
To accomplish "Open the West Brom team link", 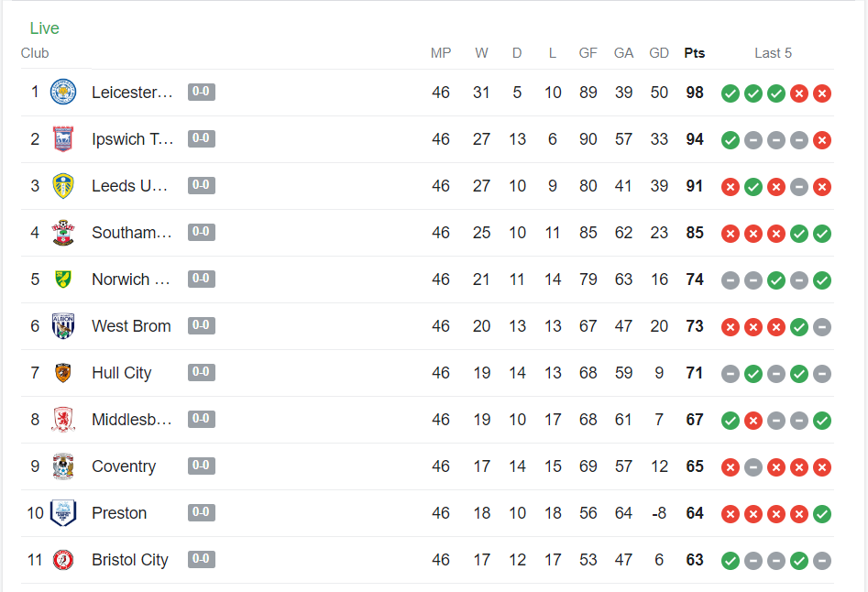I will point(131,326).
